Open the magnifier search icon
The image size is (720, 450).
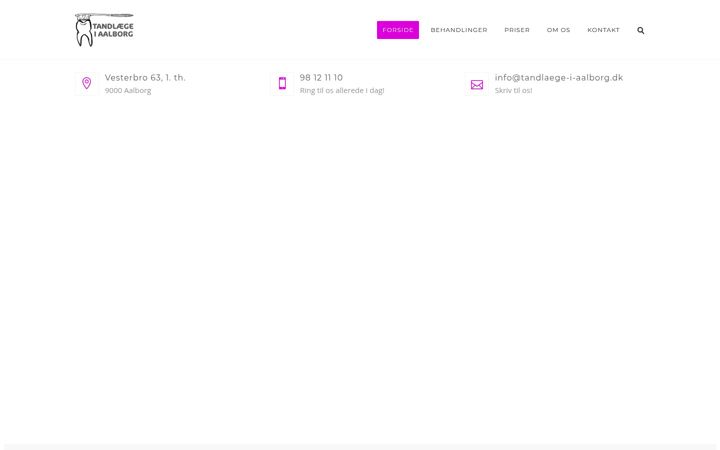641,30
